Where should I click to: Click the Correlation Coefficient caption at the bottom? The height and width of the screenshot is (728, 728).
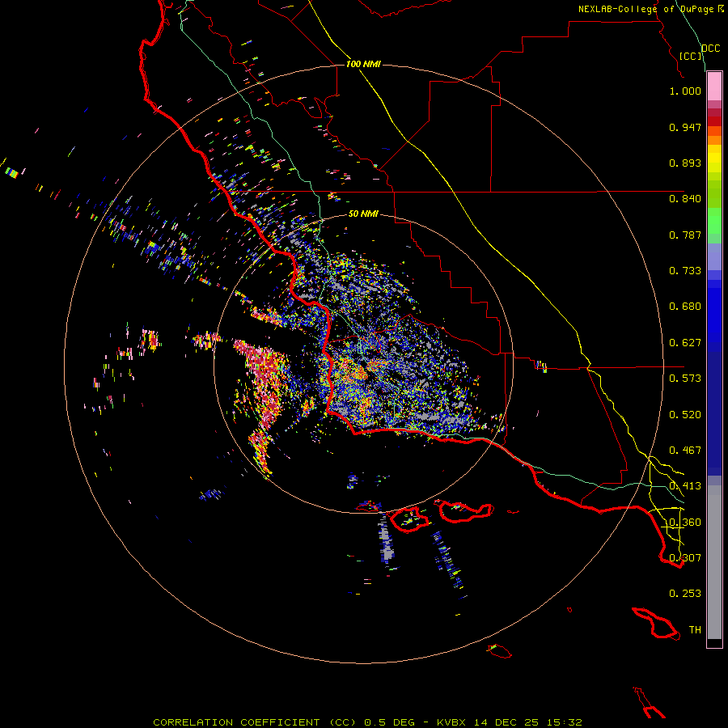[368, 722]
